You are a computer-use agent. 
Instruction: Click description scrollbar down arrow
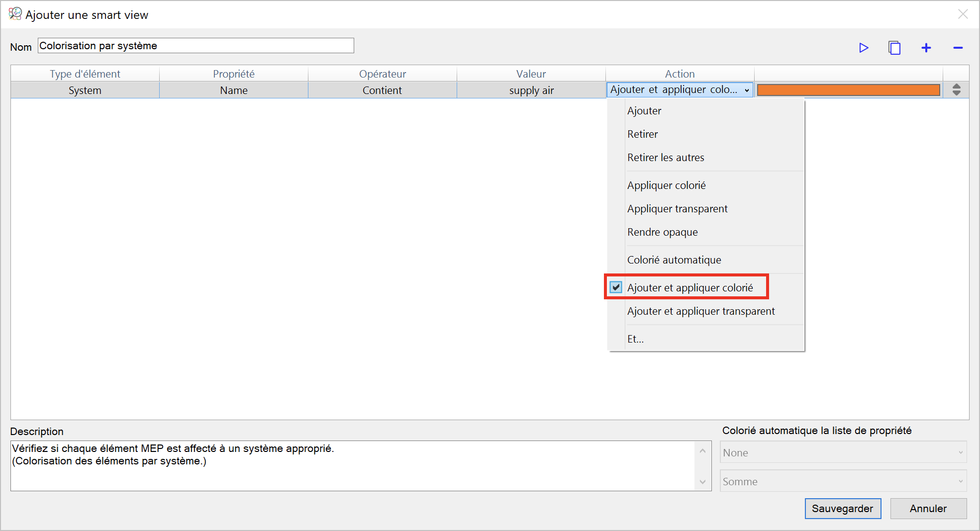702,482
